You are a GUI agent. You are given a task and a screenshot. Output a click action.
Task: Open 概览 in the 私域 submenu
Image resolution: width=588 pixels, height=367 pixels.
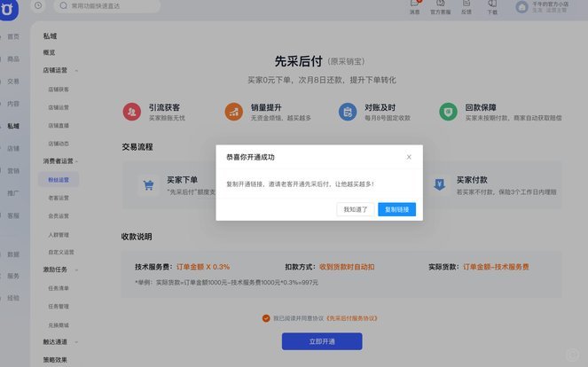pos(49,52)
